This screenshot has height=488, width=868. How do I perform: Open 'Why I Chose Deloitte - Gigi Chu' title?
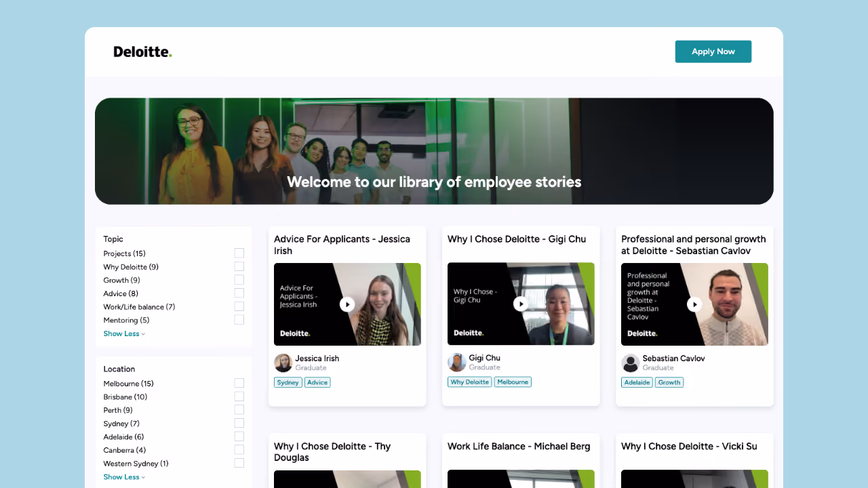(x=517, y=239)
